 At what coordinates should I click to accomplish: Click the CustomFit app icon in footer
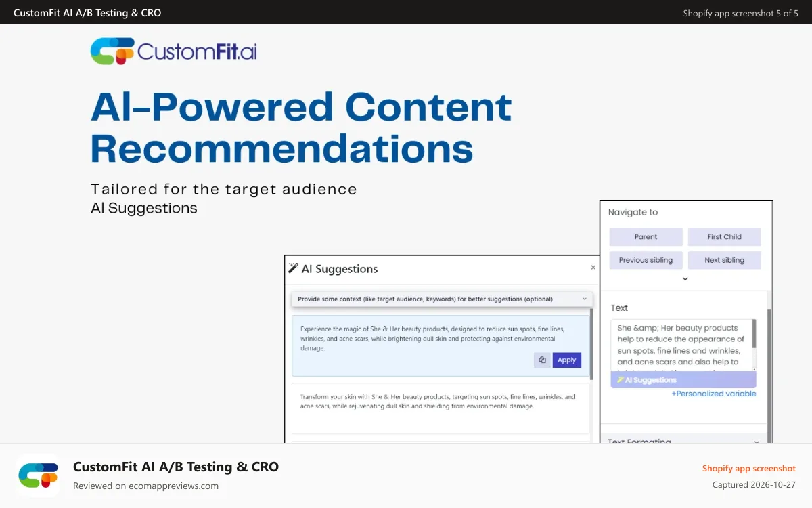point(38,475)
